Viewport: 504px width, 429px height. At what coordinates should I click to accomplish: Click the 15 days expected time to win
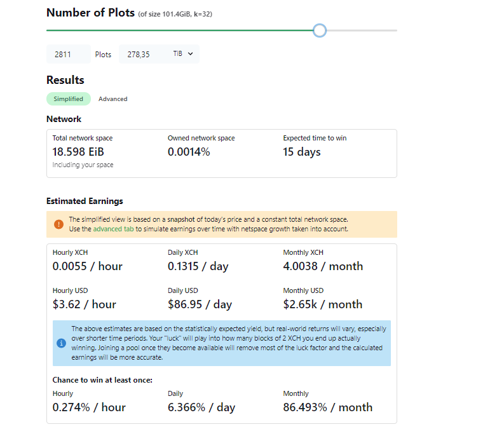click(x=302, y=152)
